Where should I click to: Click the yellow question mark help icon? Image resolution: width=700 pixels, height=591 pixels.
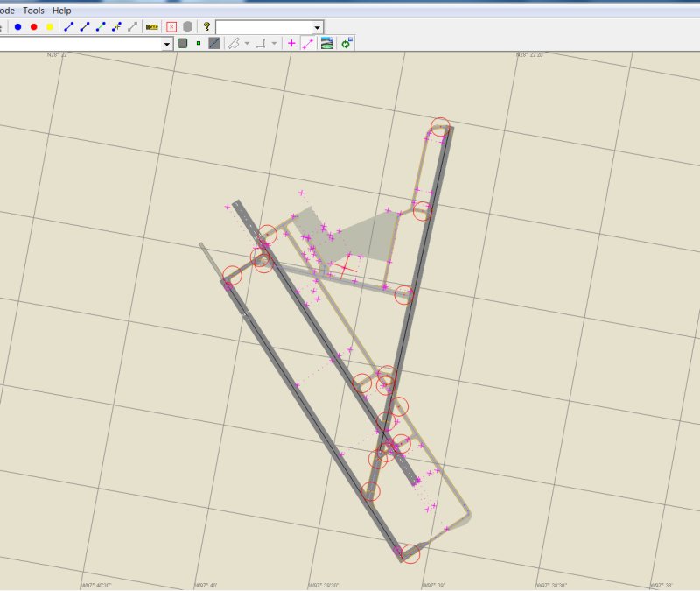(x=206, y=27)
